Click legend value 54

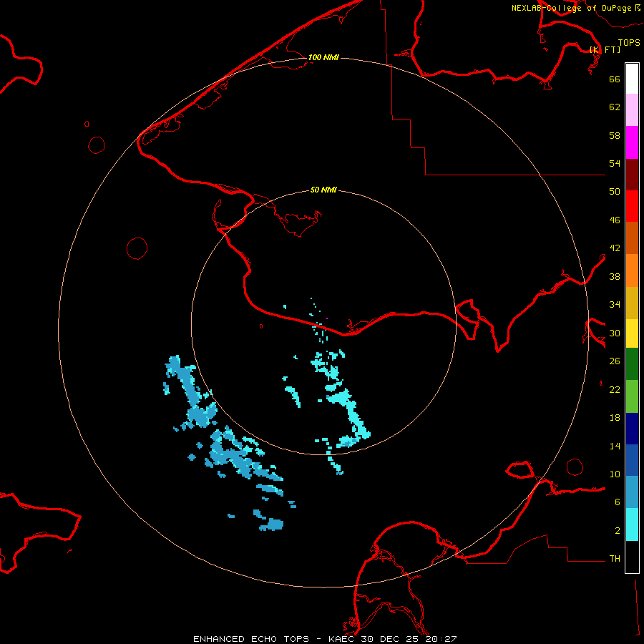[615, 163]
